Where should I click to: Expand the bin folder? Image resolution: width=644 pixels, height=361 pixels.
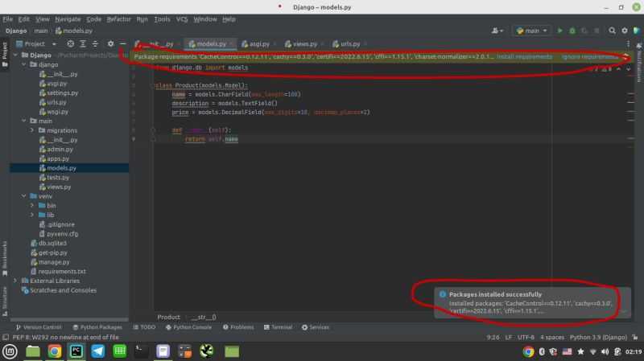point(32,206)
